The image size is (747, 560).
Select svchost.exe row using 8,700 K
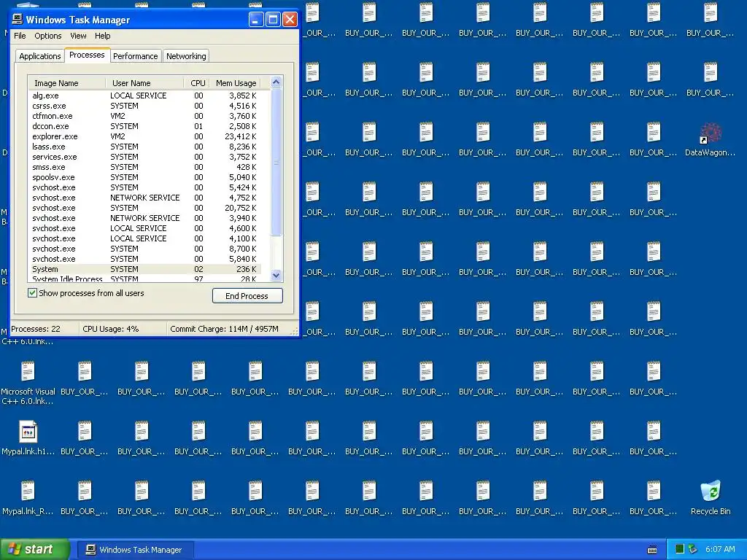click(145, 249)
